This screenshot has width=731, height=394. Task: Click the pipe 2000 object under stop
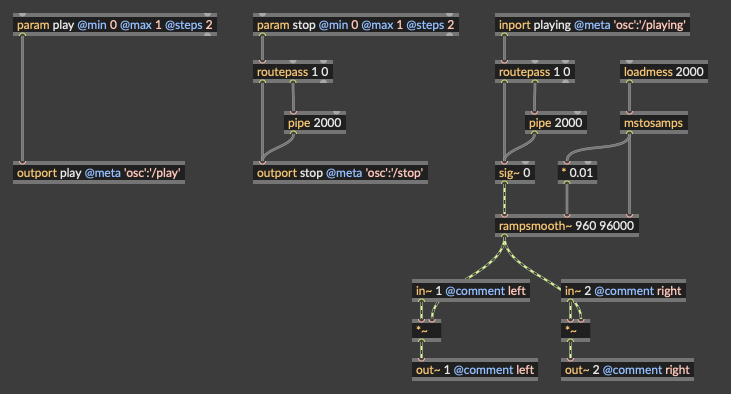(x=315, y=123)
